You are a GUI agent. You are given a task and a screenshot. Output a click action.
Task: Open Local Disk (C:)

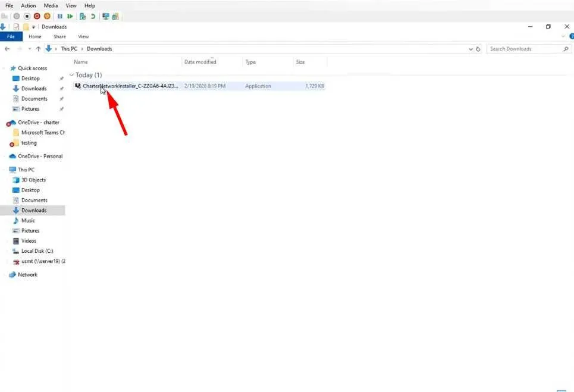tap(37, 251)
